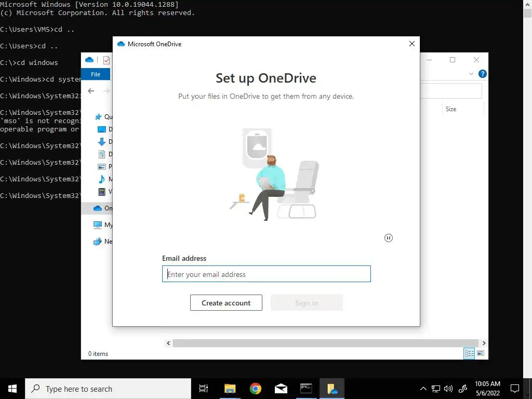
Task: Click File Explorer's Back arrow
Action: [x=91, y=91]
